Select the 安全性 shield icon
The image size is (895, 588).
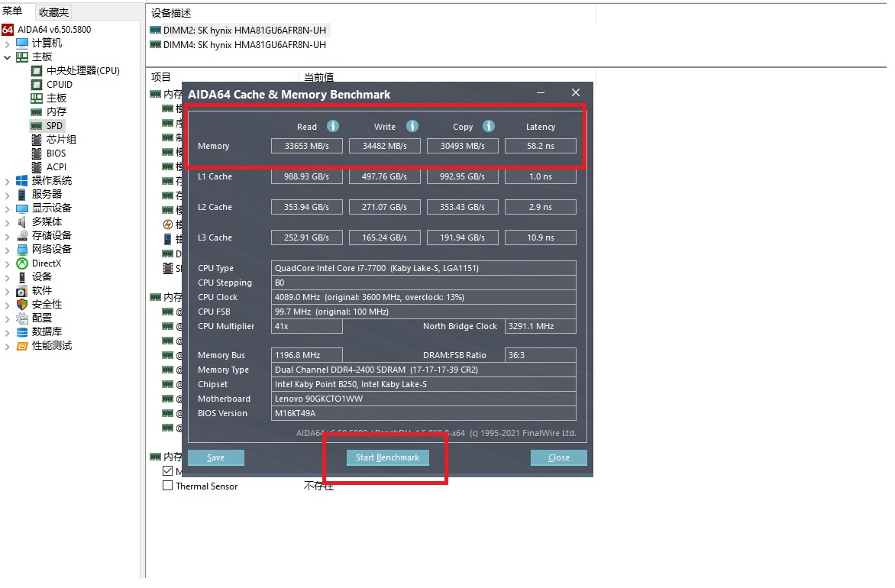pyautogui.click(x=22, y=304)
